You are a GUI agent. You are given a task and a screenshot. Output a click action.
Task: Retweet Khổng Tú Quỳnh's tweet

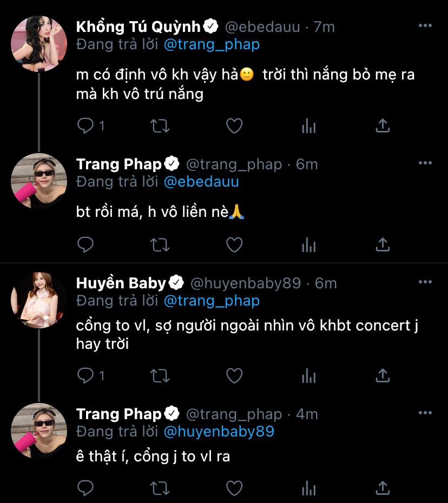point(159,126)
